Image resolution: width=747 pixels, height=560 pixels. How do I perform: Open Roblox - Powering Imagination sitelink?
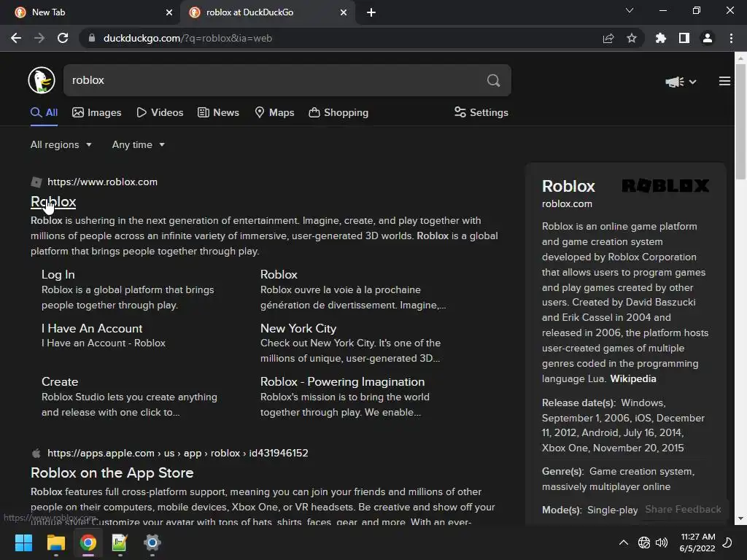click(x=343, y=382)
